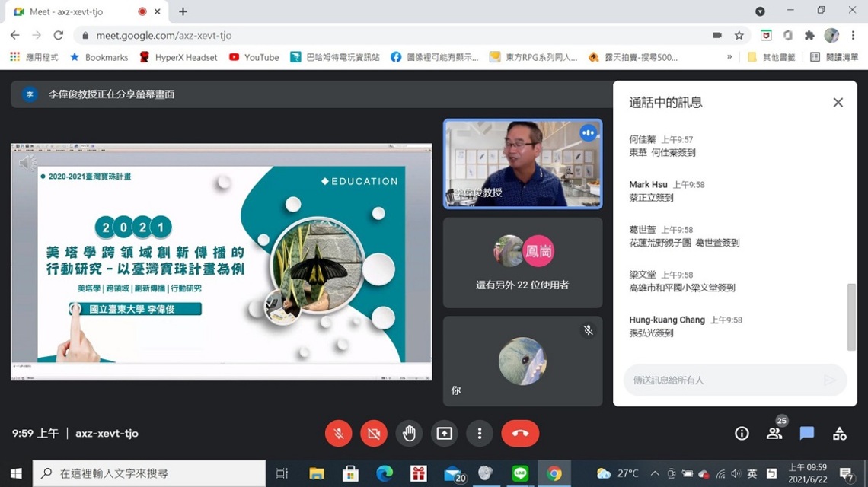The image size is (868, 487).
Task: Open 露天拍賣 bookmark
Action: pos(633,57)
